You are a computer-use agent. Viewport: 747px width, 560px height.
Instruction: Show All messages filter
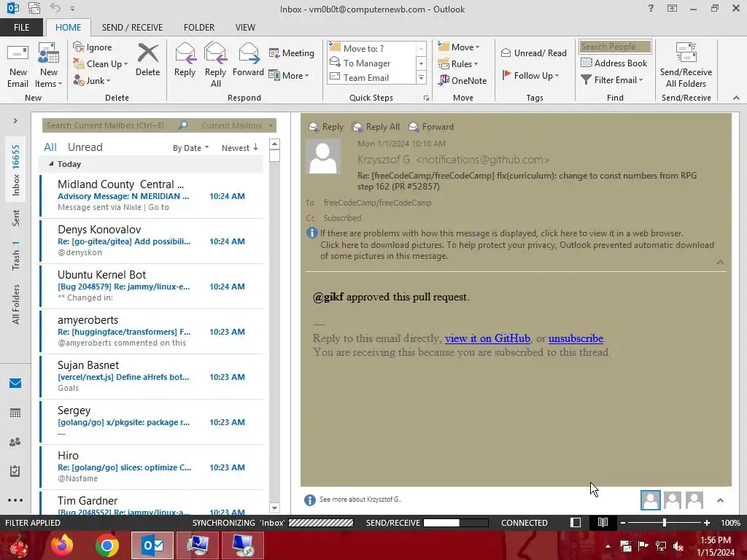[50, 147]
